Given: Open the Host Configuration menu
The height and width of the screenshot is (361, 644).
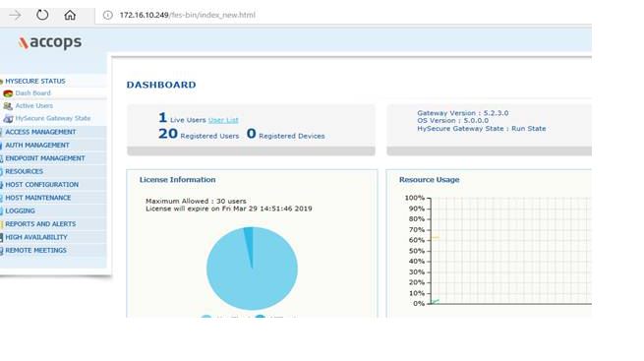Looking at the screenshot, I should 41,184.
